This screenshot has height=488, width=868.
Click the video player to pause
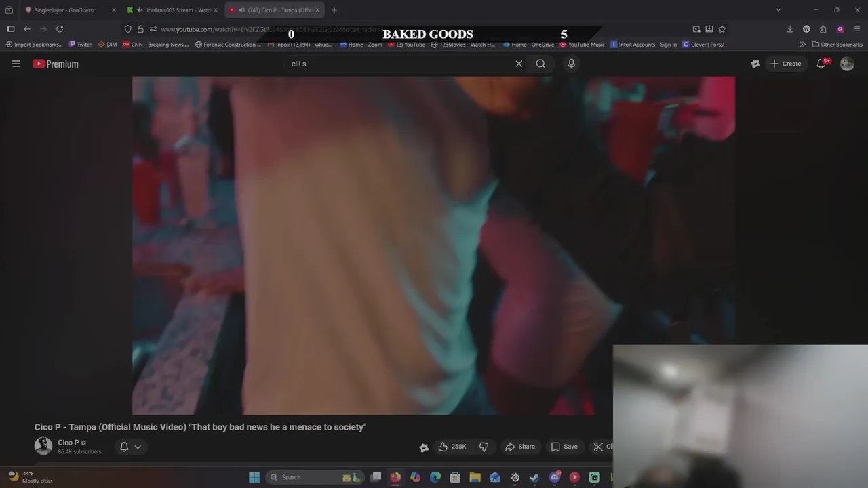tap(433, 245)
